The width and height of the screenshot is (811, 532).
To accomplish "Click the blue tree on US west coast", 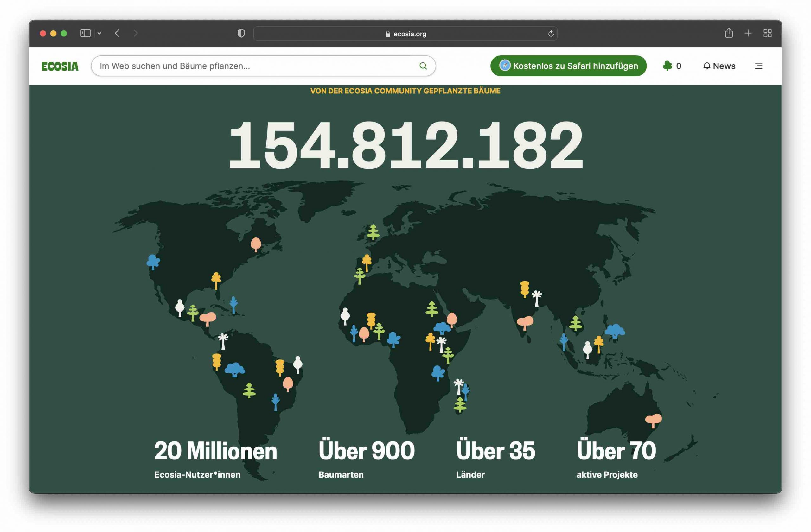I will [153, 262].
